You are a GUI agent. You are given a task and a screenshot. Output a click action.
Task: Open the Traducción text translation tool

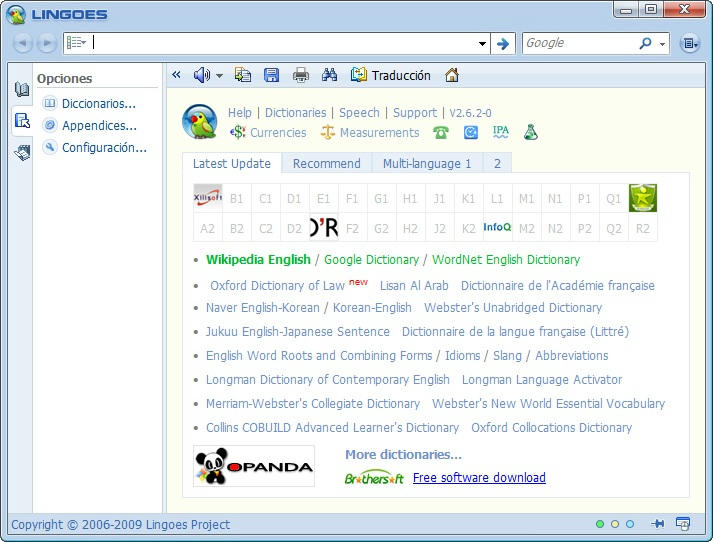point(391,75)
